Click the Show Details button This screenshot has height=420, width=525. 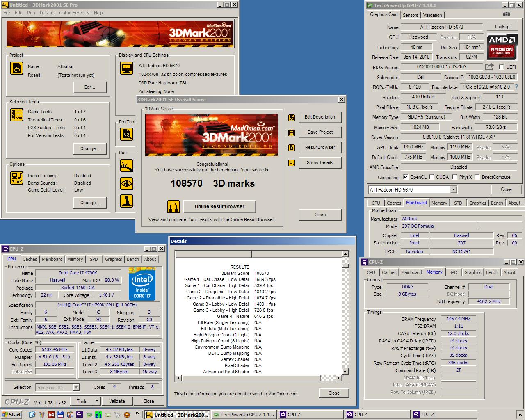click(320, 163)
